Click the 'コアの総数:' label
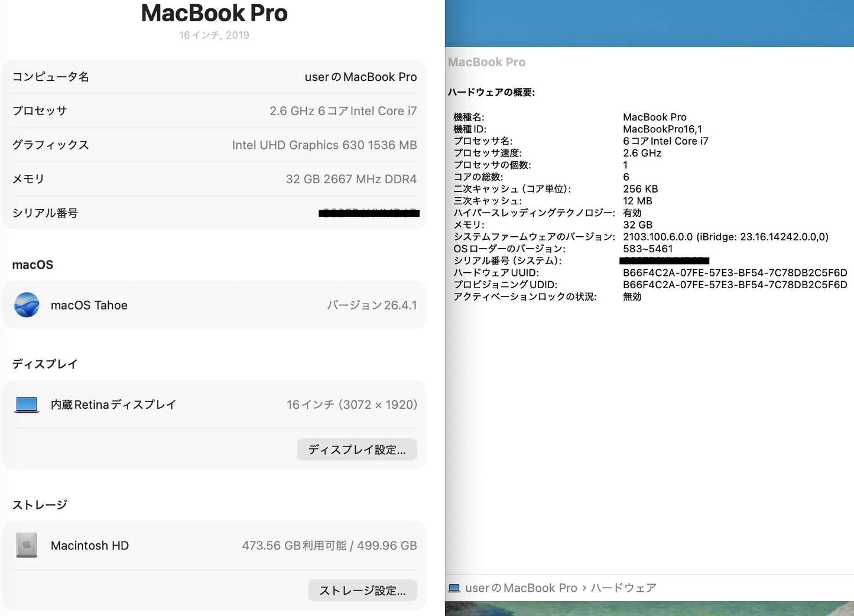The height and width of the screenshot is (616, 854). coord(478,177)
